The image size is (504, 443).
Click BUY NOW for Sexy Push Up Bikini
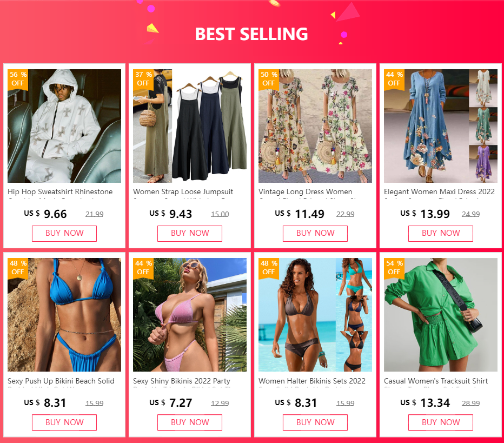64,422
